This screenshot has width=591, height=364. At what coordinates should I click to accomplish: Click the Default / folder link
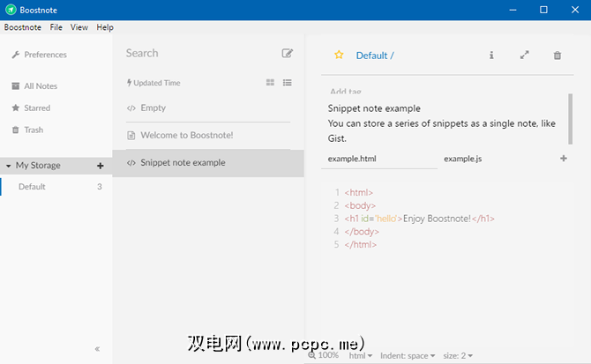coord(375,56)
